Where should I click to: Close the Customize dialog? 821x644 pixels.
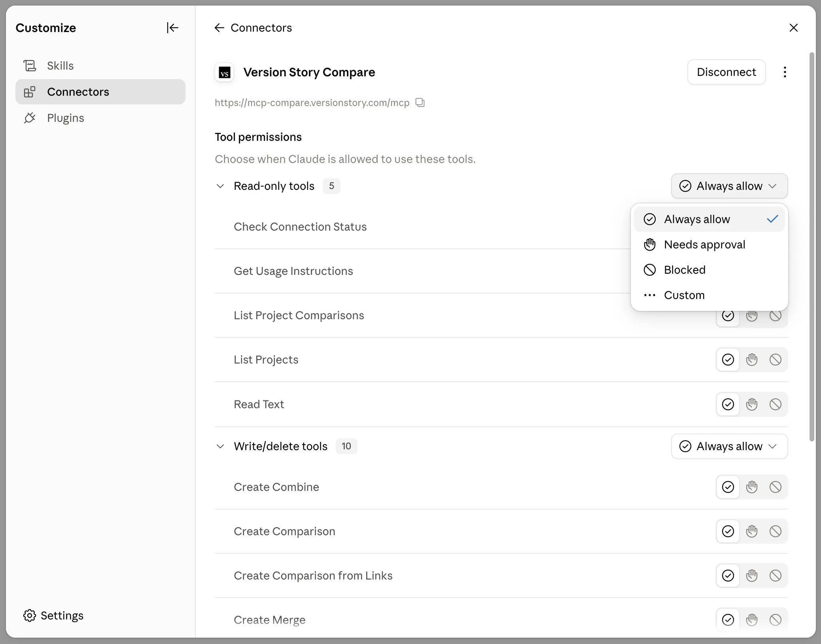[793, 28]
